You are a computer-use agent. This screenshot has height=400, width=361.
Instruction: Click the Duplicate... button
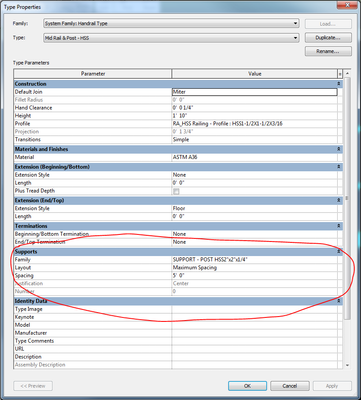328,38
